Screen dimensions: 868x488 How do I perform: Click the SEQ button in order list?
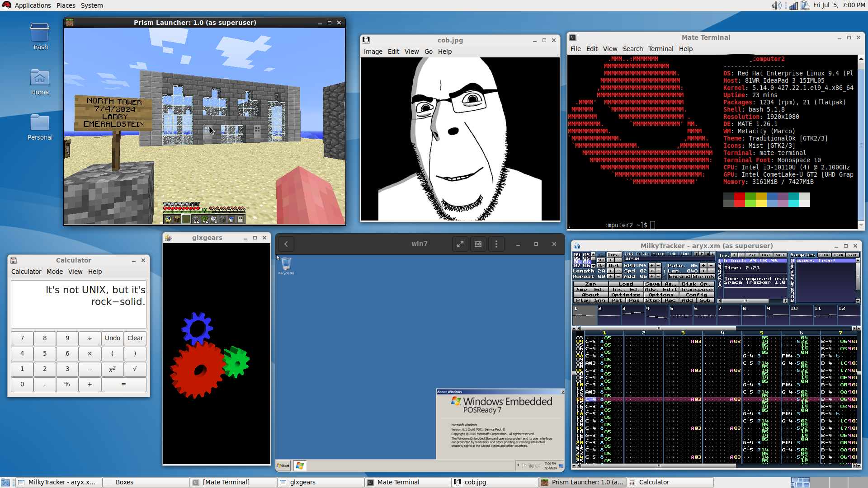601,260
